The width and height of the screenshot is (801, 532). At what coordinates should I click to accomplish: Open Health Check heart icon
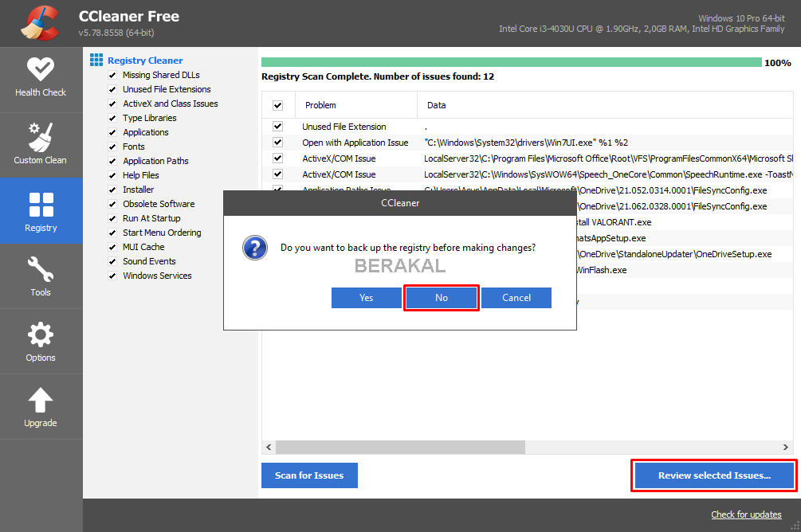(41, 69)
